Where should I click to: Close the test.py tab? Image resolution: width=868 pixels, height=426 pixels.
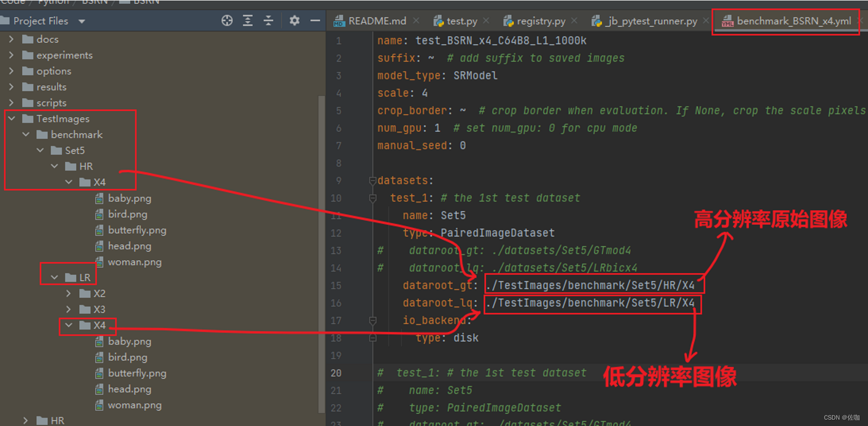[486, 21]
